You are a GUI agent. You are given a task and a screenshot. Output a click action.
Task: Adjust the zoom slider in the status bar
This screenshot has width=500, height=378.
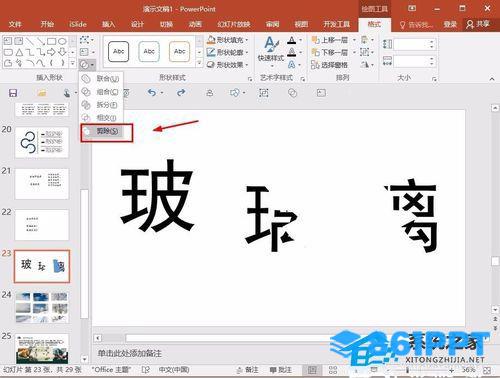coord(407,370)
